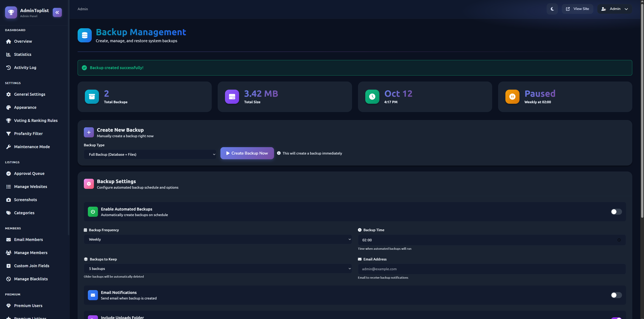Click the clock icon in Backup Time field
The width and height of the screenshot is (644, 319).
coord(619,240)
